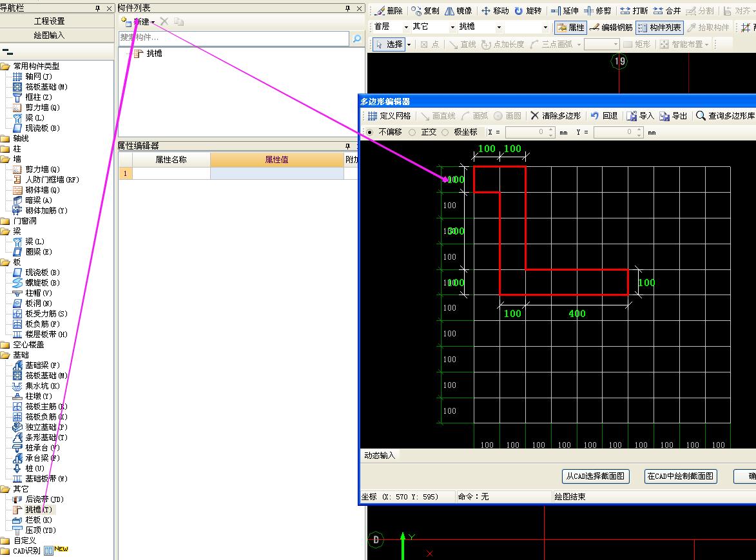
Task: Click the search magnifier in 构件列表
Action: click(357, 38)
